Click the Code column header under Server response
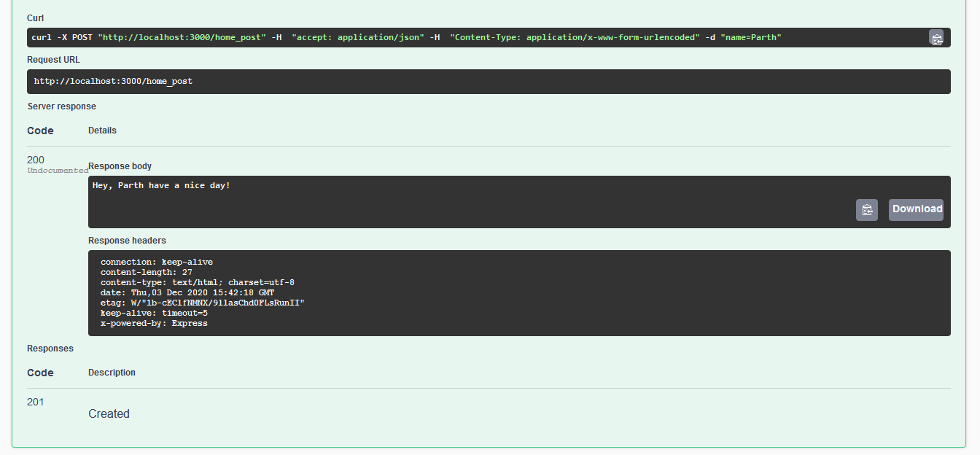Image resolution: width=980 pixels, height=455 pixels. pos(39,131)
